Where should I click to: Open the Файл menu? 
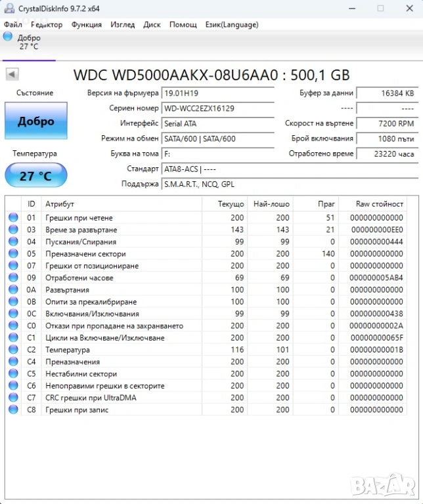click(13, 25)
